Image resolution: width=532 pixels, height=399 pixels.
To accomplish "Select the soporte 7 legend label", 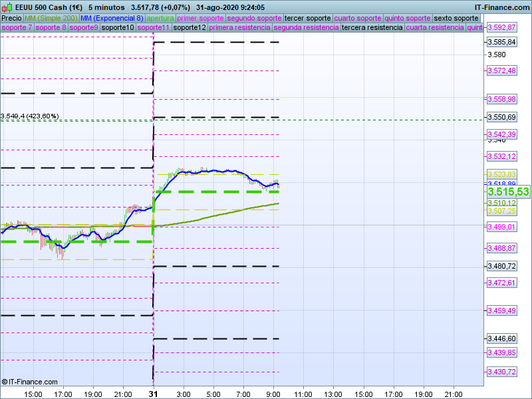I will [17, 28].
